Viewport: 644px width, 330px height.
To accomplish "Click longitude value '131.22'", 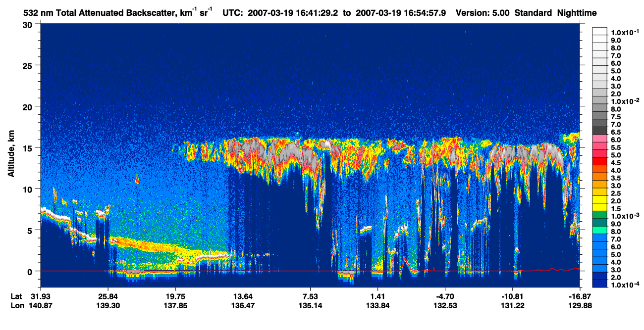I will [512, 305].
